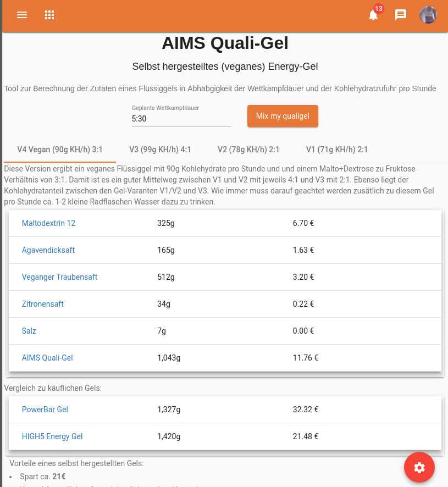The width and height of the screenshot is (448, 487).
Task: Open the chat messages icon
Action: (401, 15)
